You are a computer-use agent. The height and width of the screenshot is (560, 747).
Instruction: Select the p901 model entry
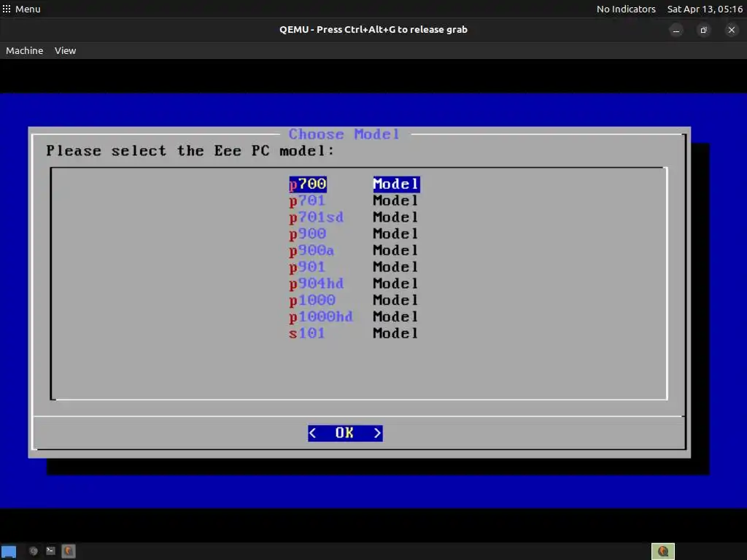[x=354, y=268]
